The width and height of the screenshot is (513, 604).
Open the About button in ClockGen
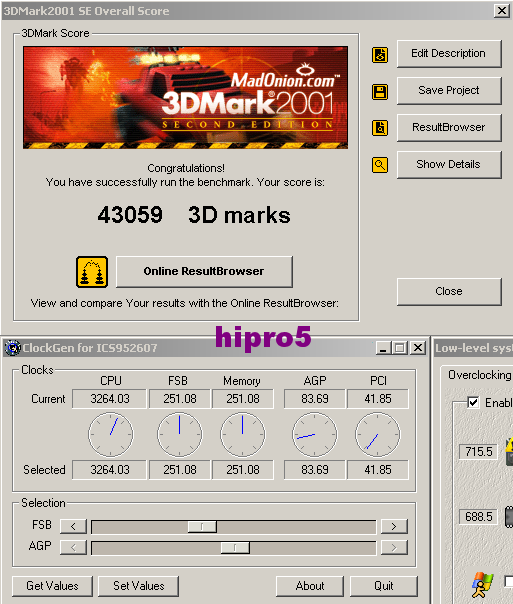tap(310, 586)
